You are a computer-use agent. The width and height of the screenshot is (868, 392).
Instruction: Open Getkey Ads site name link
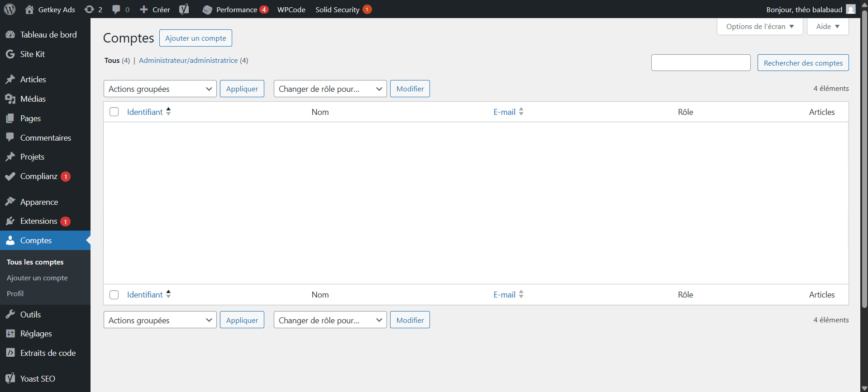tap(57, 9)
